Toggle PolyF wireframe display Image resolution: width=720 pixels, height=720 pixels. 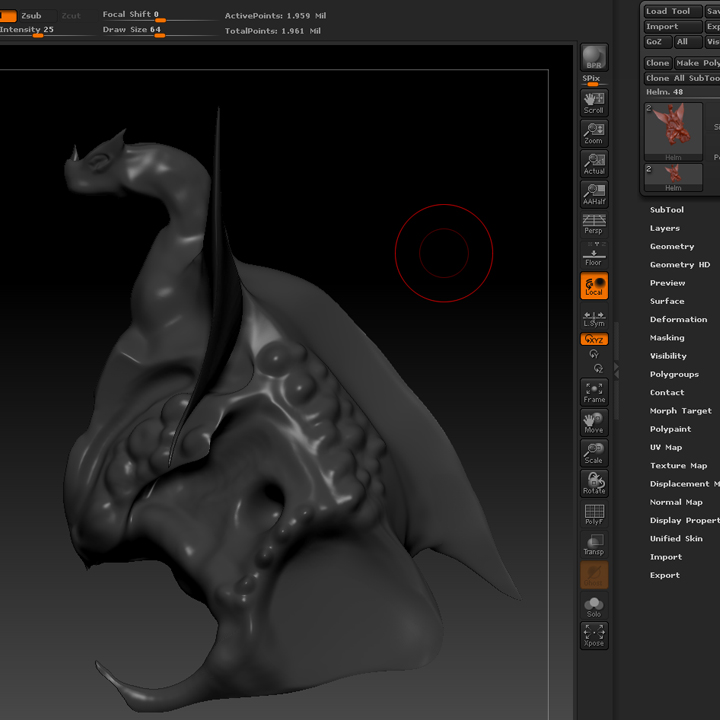594,514
